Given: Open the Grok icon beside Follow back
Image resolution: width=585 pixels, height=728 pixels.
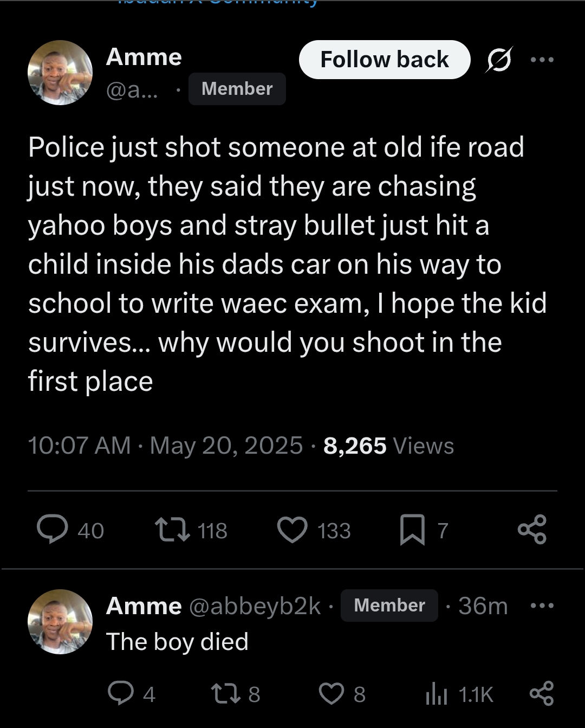Looking at the screenshot, I should coord(498,60).
